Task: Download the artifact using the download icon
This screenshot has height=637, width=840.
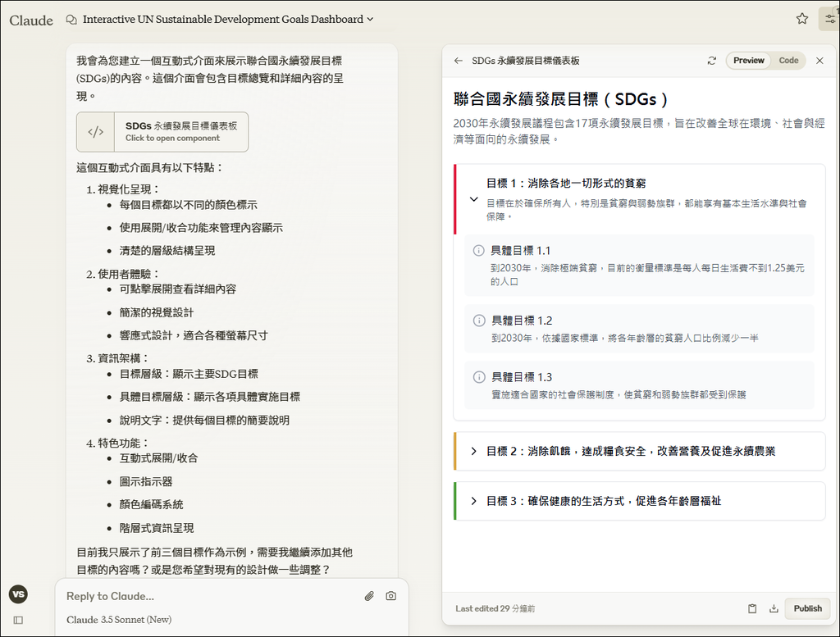Action: pyautogui.click(x=773, y=608)
